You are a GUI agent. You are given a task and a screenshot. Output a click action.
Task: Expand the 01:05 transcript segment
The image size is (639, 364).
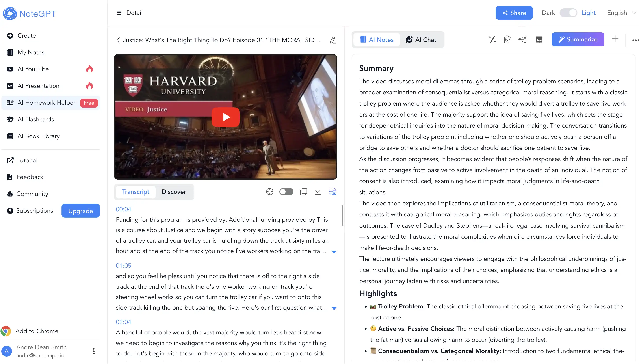point(334,308)
